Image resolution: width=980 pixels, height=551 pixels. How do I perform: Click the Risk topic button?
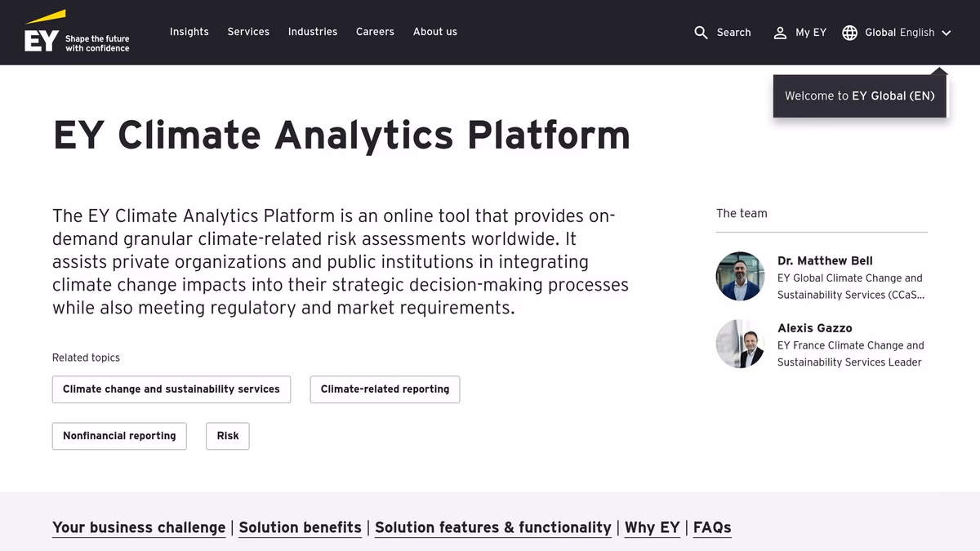click(x=228, y=436)
